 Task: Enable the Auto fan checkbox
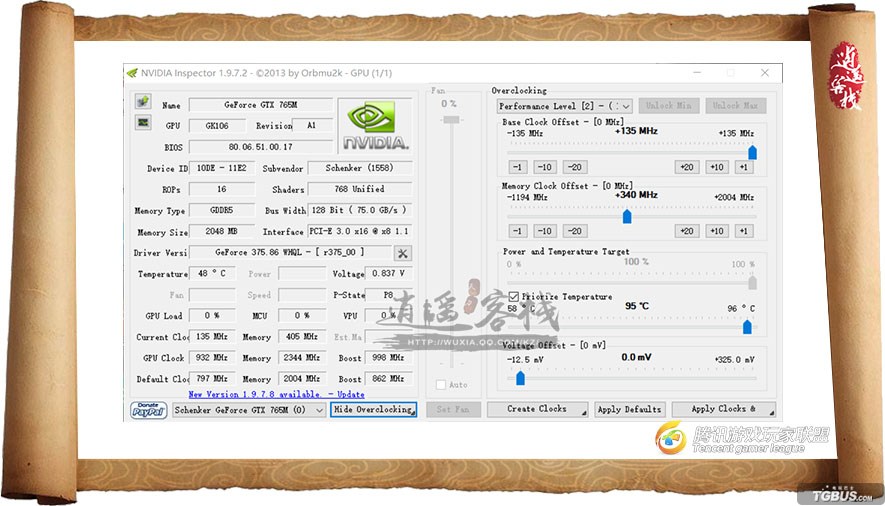pos(441,385)
